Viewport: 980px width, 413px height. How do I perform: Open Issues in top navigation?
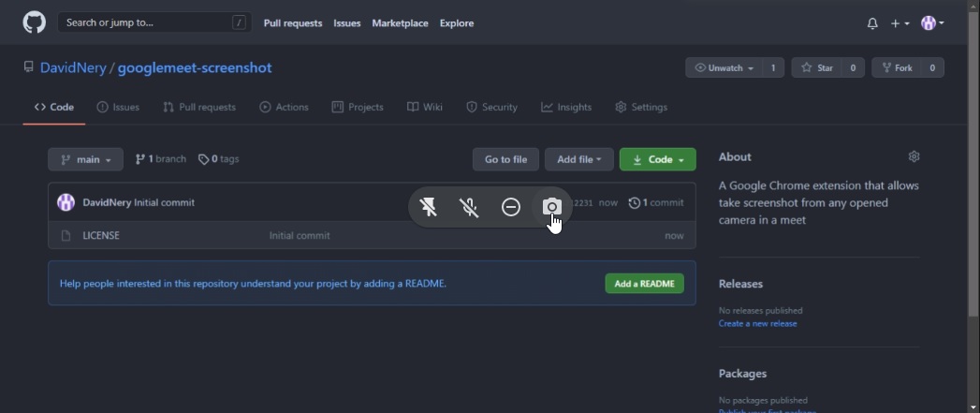tap(347, 23)
